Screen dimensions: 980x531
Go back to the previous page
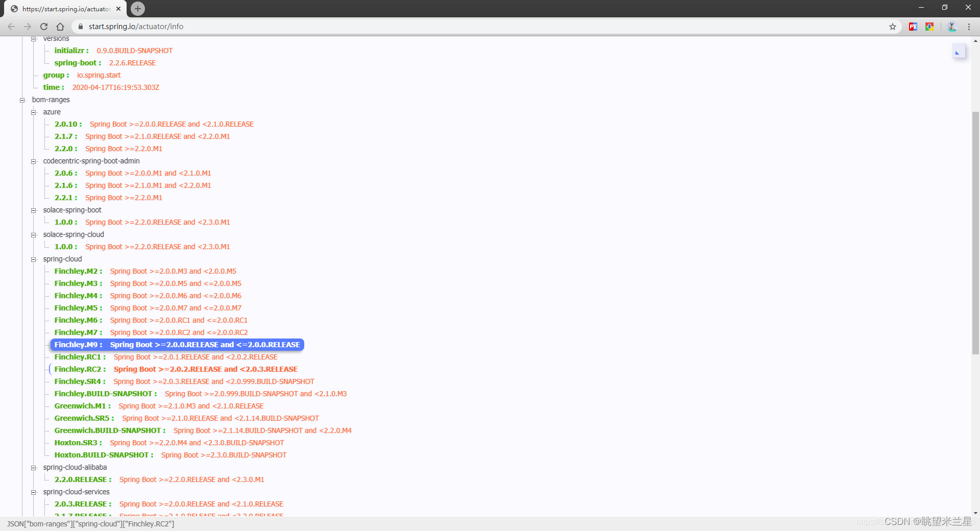click(x=11, y=27)
